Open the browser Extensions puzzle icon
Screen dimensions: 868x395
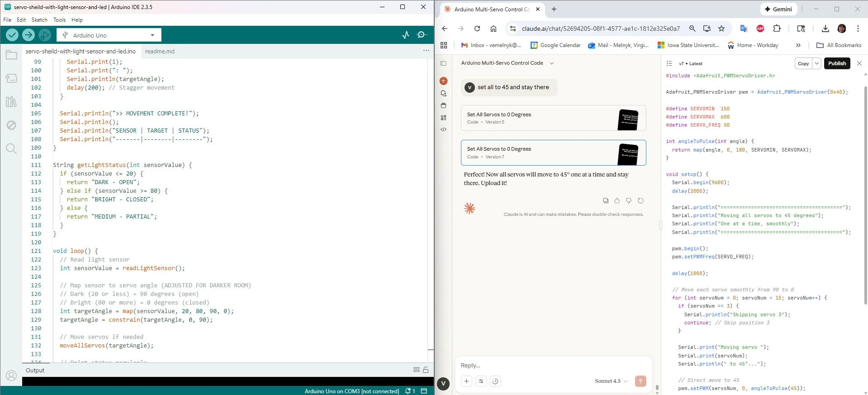tap(777, 29)
